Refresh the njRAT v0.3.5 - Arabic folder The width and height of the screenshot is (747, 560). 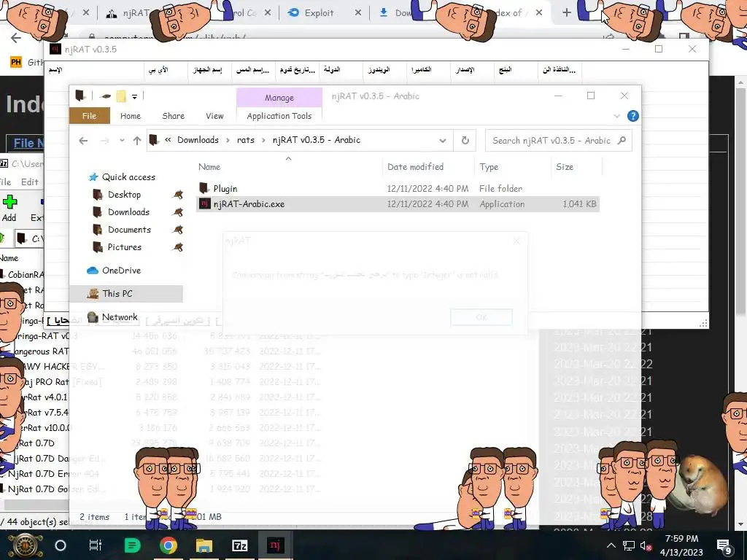pyautogui.click(x=465, y=141)
